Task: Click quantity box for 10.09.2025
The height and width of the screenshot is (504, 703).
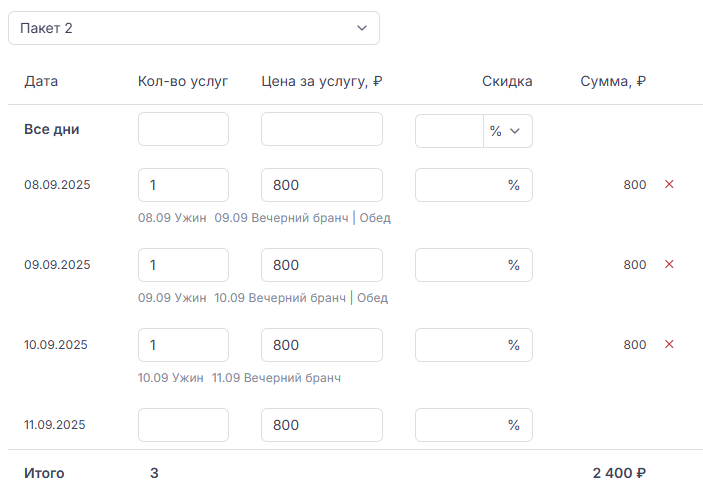Action: (x=183, y=345)
